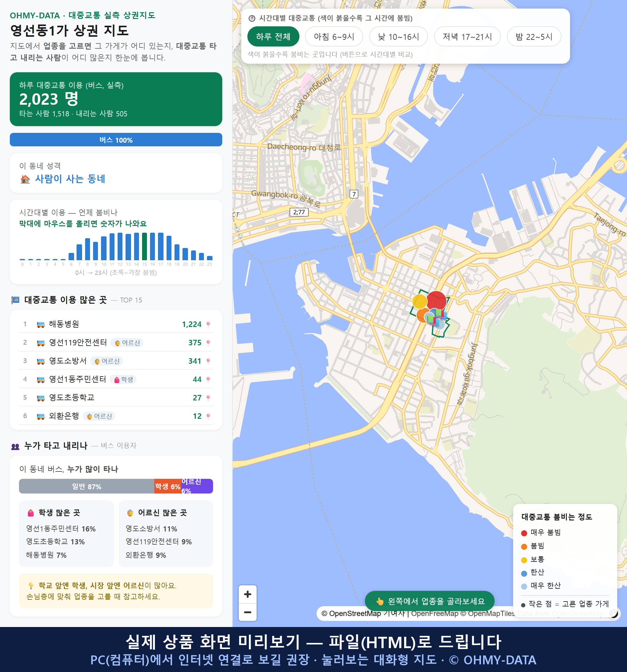Click the 왼쪽에서 업종을 골라보세요 button

pos(430,601)
